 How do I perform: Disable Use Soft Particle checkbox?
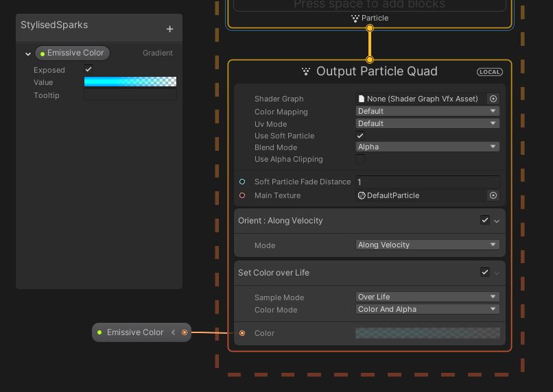[x=360, y=136]
